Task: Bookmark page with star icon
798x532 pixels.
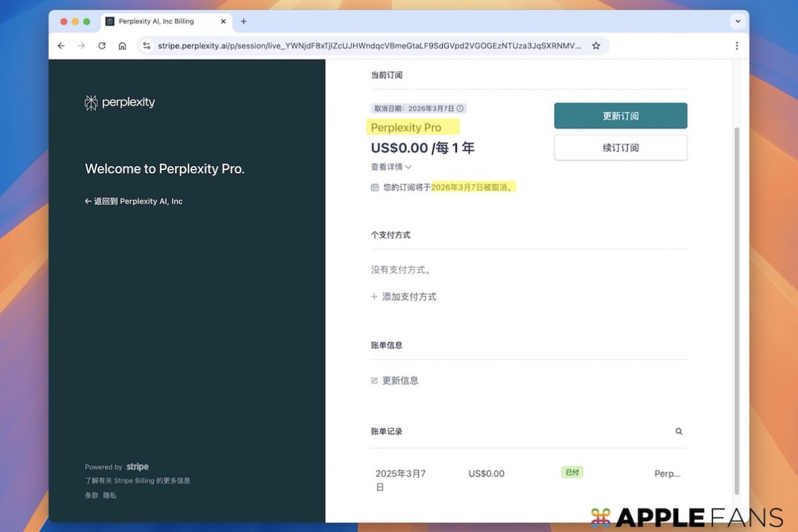Action: tap(596, 46)
